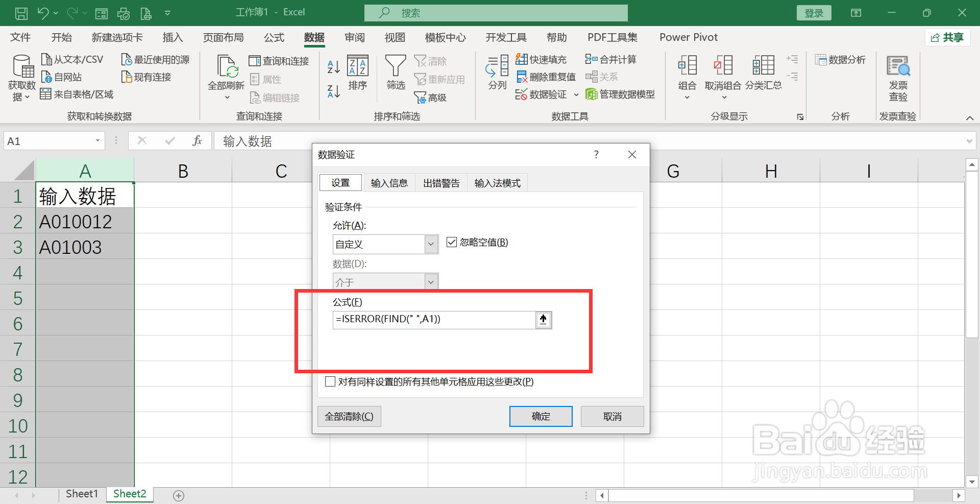The width and height of the screenshot is (980, 504).
Task: Click the Sign in (登录) button
Action: [814, 13]
